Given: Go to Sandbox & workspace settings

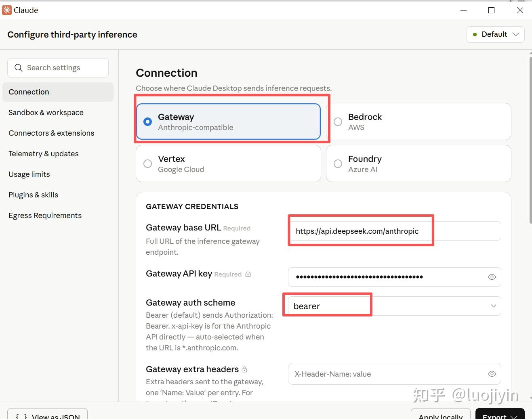Looking at the screenshot, I should pyautogui.click(x=58, y=113).
